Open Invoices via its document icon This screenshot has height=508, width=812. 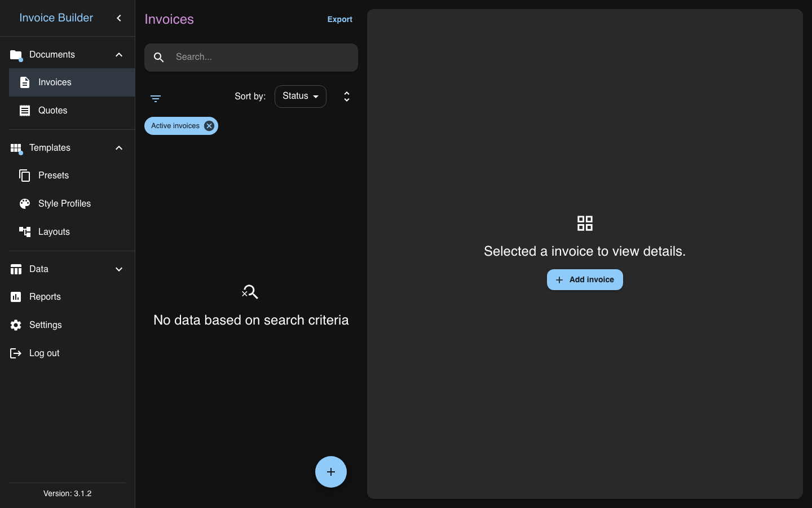click(x=25, y=82)
